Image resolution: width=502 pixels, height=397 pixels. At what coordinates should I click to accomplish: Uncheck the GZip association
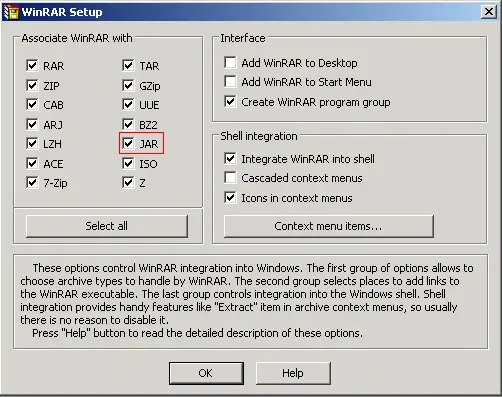[128, 85]
